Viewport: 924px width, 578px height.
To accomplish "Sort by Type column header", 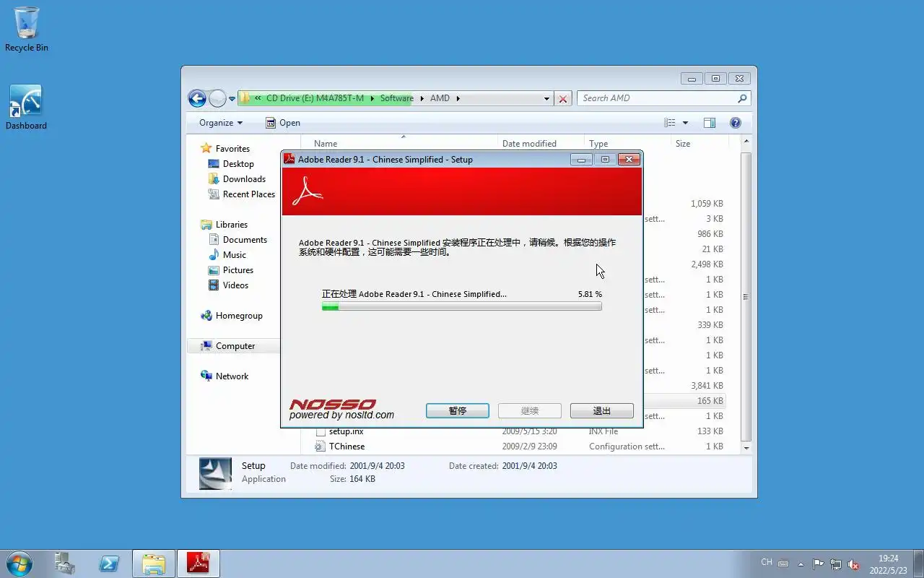I will 627,143.
